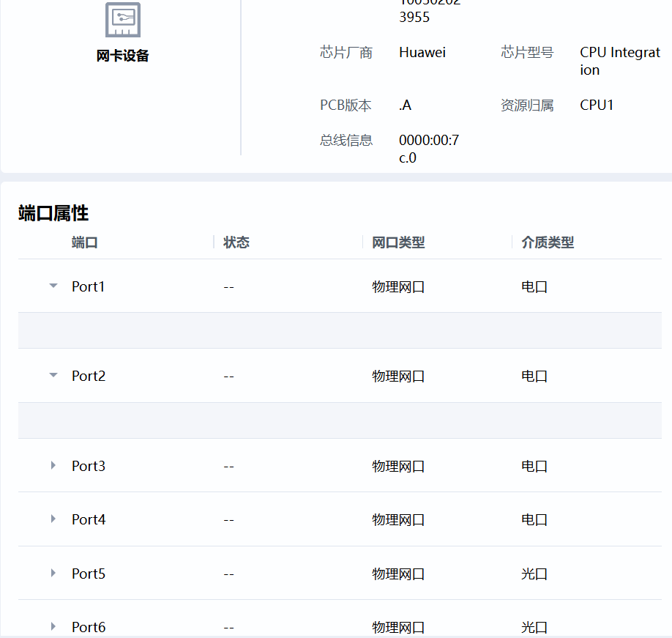Click the network card device icon

tap(122, 20)
